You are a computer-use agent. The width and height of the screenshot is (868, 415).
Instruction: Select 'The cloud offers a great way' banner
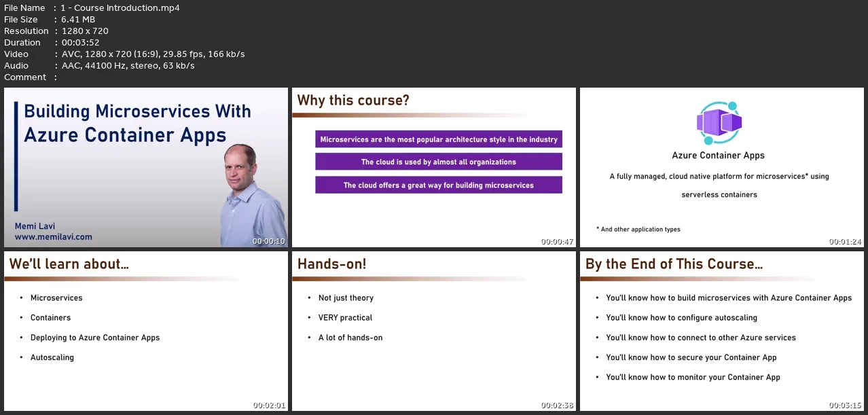pyautogui.click(x=439, y=185)
